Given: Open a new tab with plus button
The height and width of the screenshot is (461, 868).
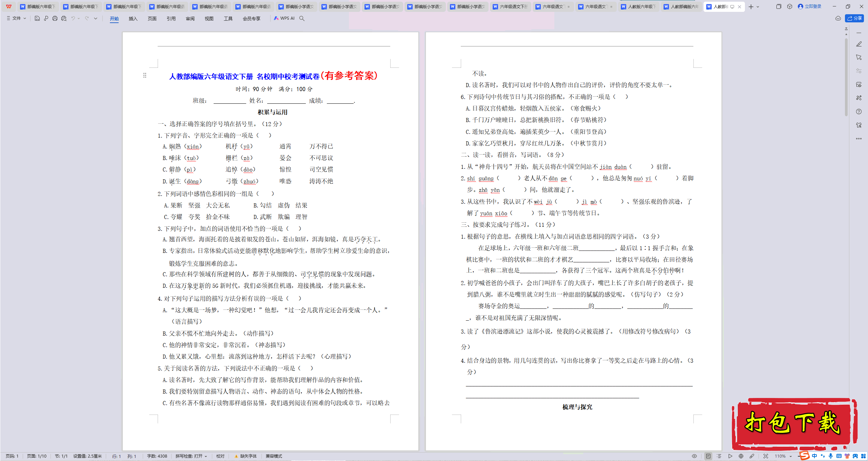Looking at the screenshot, I should tap(751, 7).
